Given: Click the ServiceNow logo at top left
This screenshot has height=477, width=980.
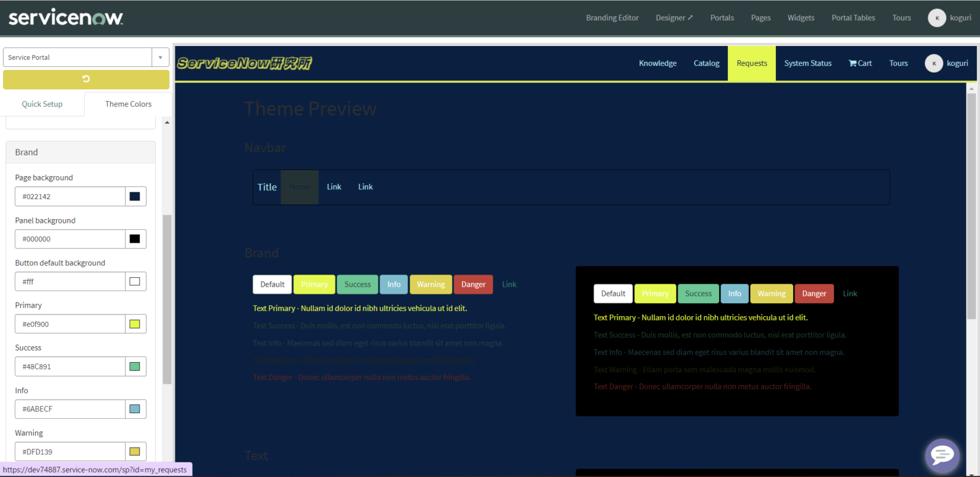Looking at the screenshot, I should pos(66,18).
